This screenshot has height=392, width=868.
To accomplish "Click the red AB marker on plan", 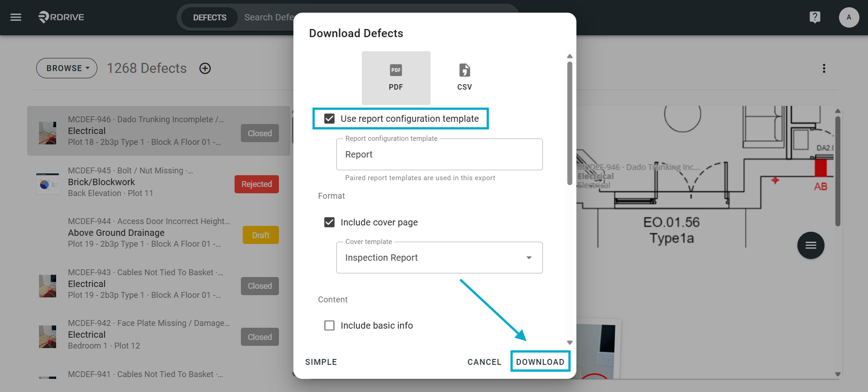I will (820, 186).
